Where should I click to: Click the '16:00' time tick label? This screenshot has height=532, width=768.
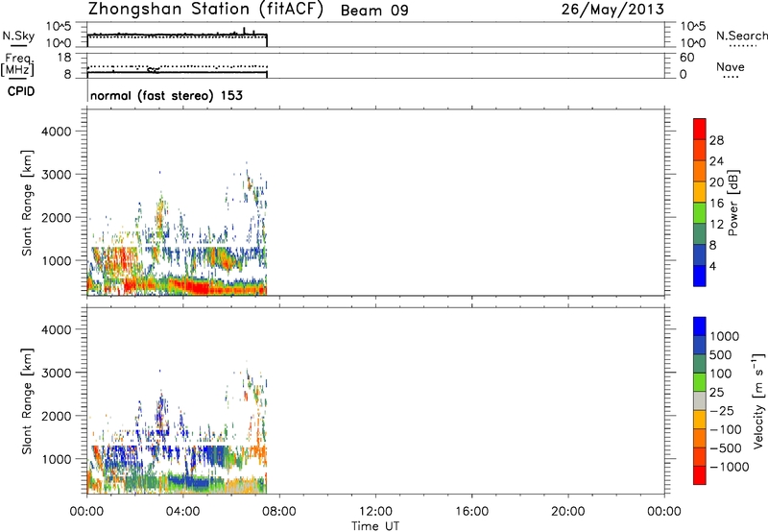coord(471,512)
